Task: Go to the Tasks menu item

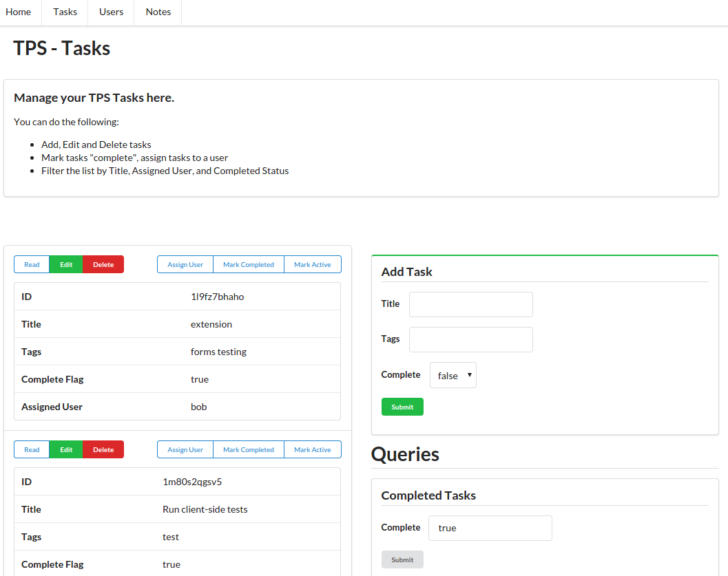Action: (65, 12)
